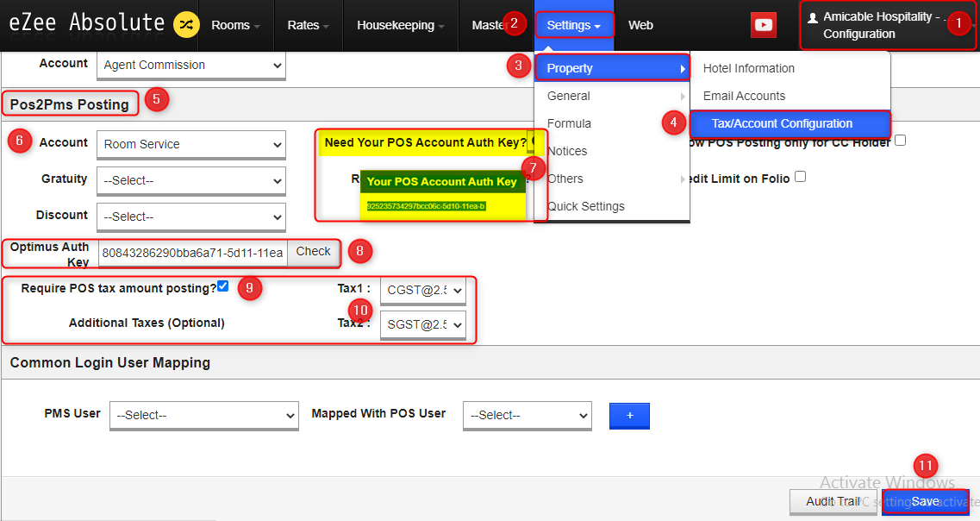
Task: Toggle POS Posting only for CC Holder checkbox
Action: 900,140
